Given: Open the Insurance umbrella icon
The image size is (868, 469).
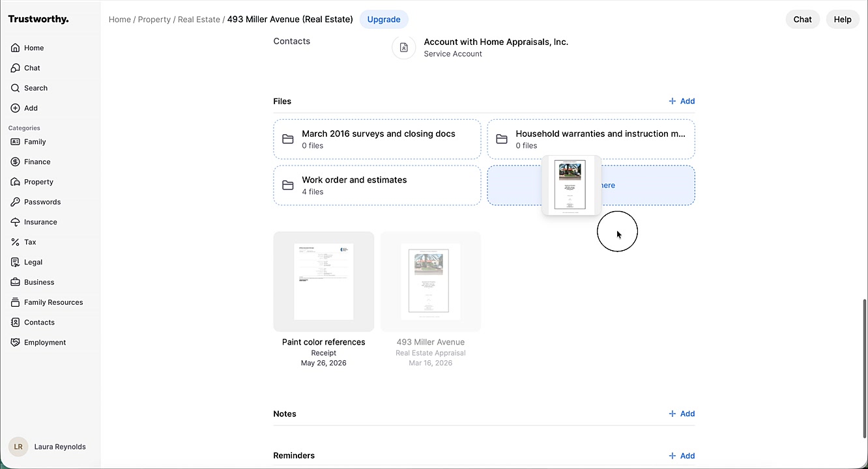Looking at the screenshot, I should point(15,222).
